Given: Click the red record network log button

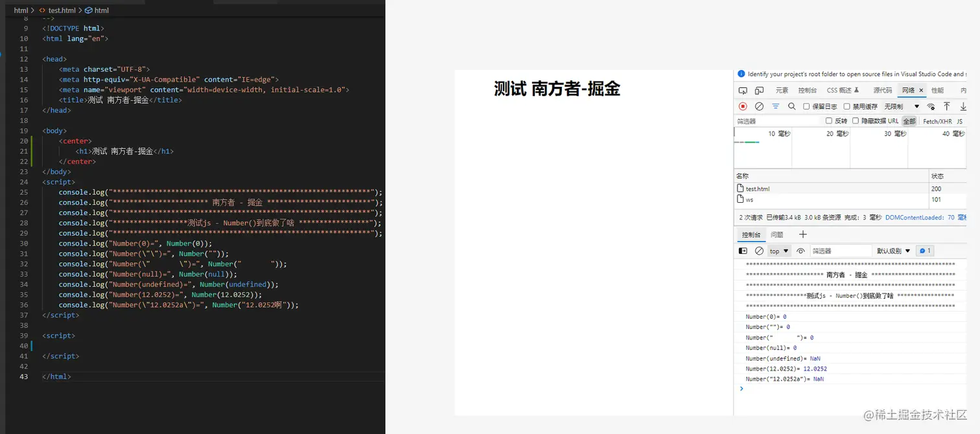Looking at the screenshot, I should (x=743, y=106).
